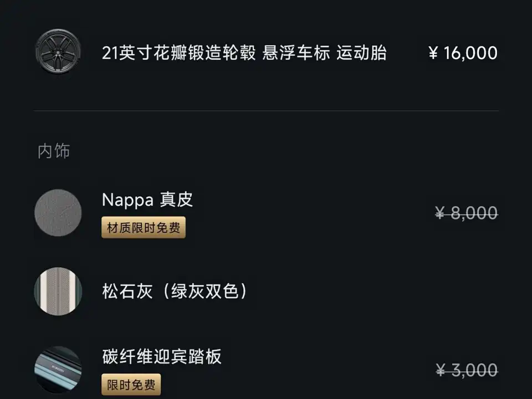Tap the 21-inch forged wheel thumbnail
Image resolution: width=532 pixels, height=399 pixels.
pos(58,53)
